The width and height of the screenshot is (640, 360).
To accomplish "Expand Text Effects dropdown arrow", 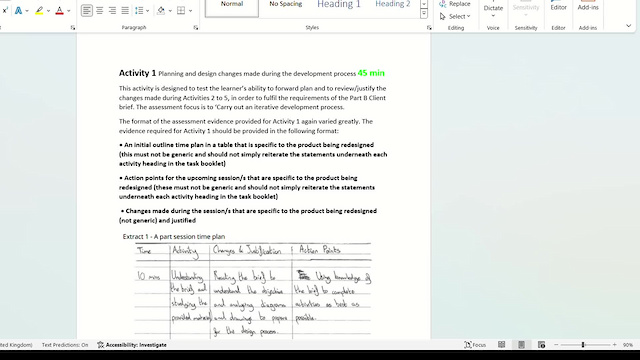I will (27, 11).
